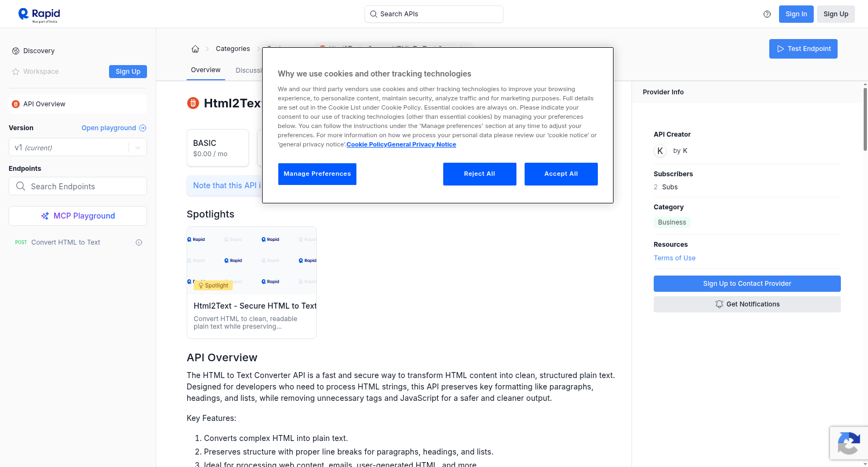The height and width of the screenshot is (467, 868).
Task: Click the provider panel scrollbar
Action: (x=865, y=119)
